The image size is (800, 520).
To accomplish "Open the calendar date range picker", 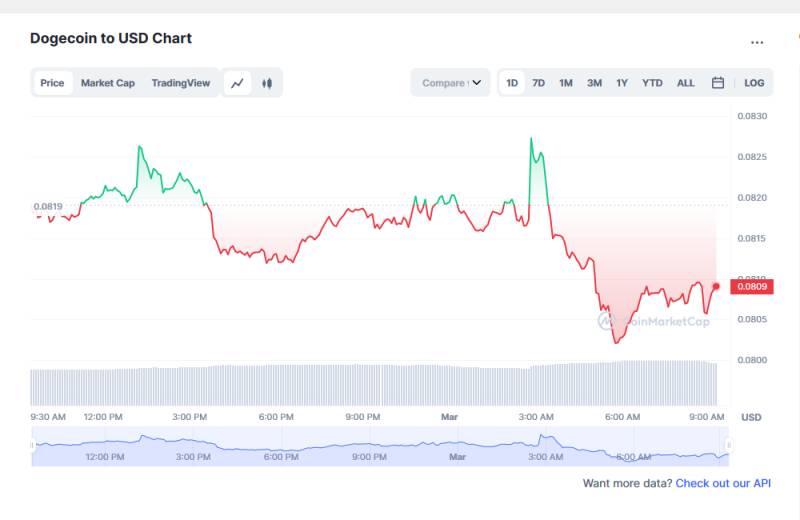I will point(718,83).
